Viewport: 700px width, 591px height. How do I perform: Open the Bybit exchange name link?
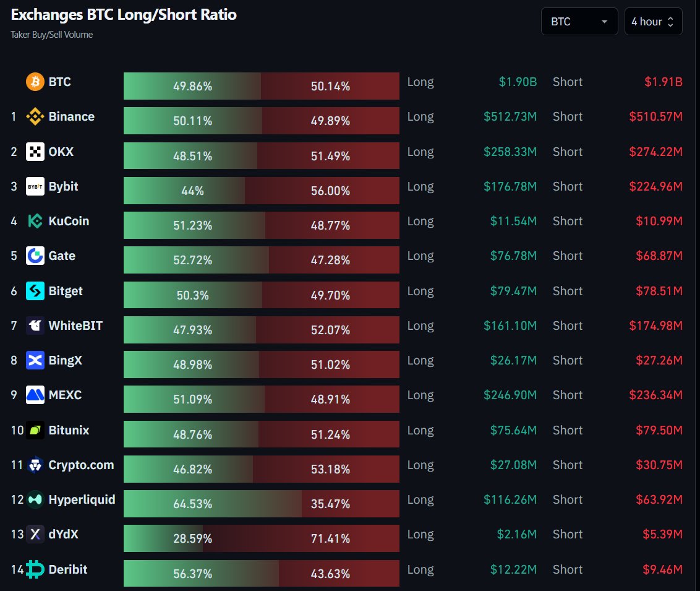click(x=64, y=187)
